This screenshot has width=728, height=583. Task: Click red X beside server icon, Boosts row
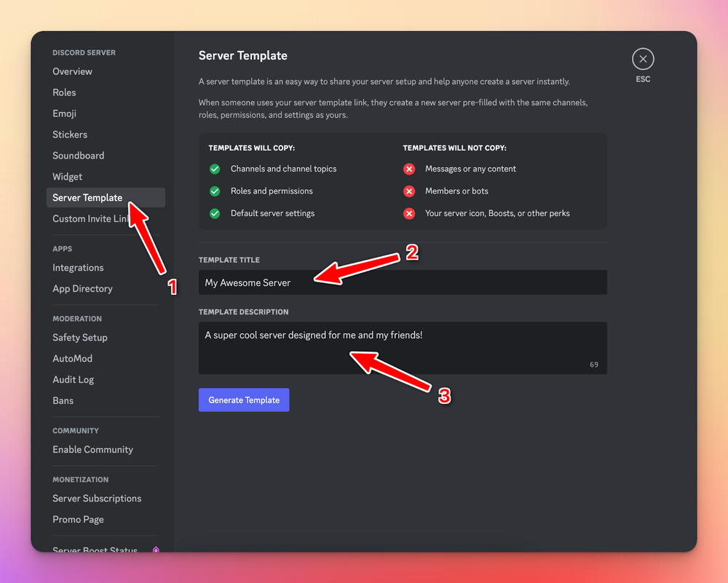pos(409,214)
